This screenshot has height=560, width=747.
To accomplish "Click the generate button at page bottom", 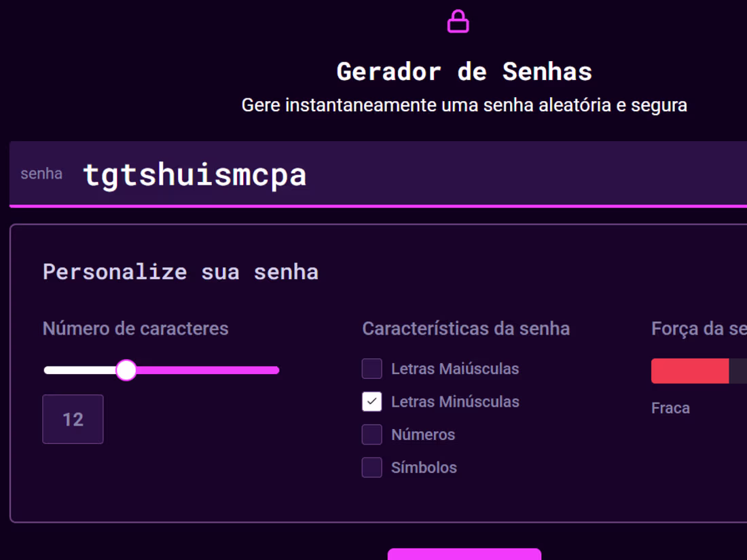I will 464,557.
